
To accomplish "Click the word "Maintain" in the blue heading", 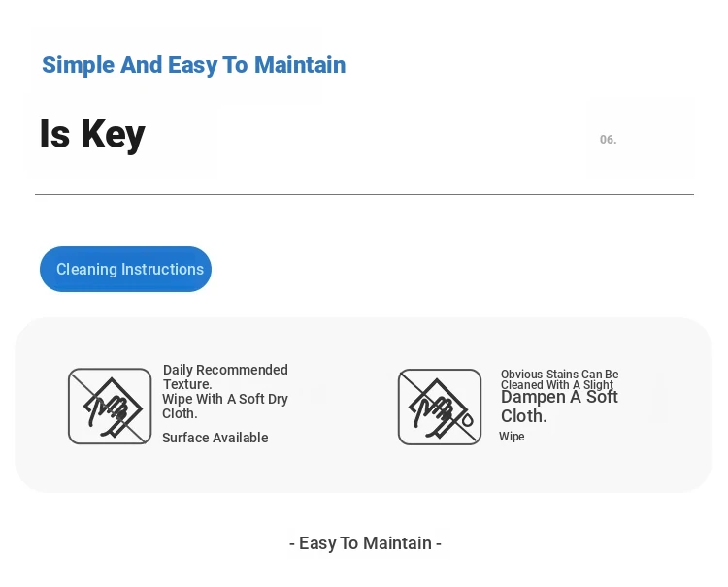I will 300,65.
